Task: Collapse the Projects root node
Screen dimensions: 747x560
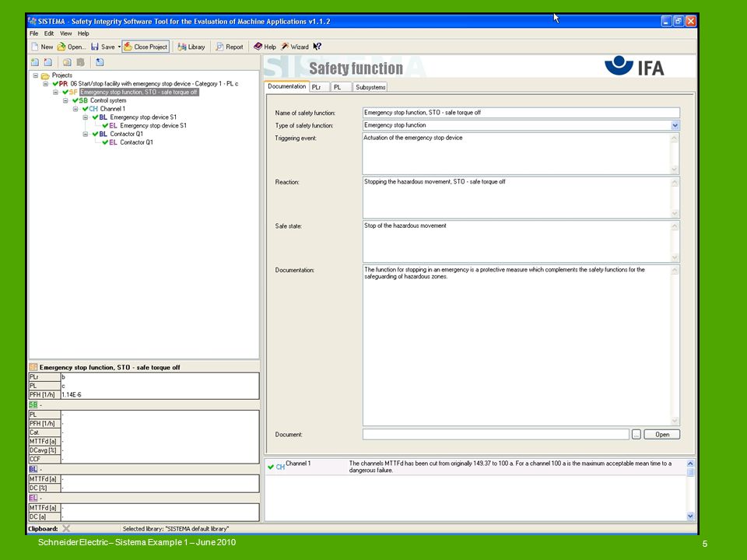Action: click(35, 75)
